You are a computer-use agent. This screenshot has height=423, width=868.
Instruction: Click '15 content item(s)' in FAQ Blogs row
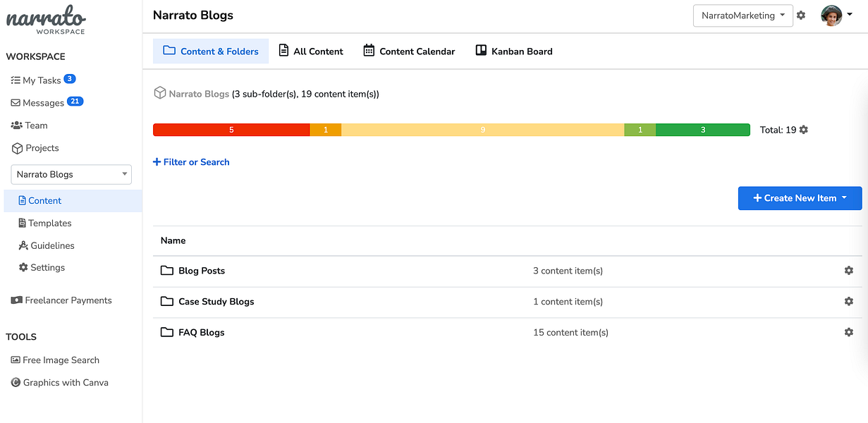[571, 333]
